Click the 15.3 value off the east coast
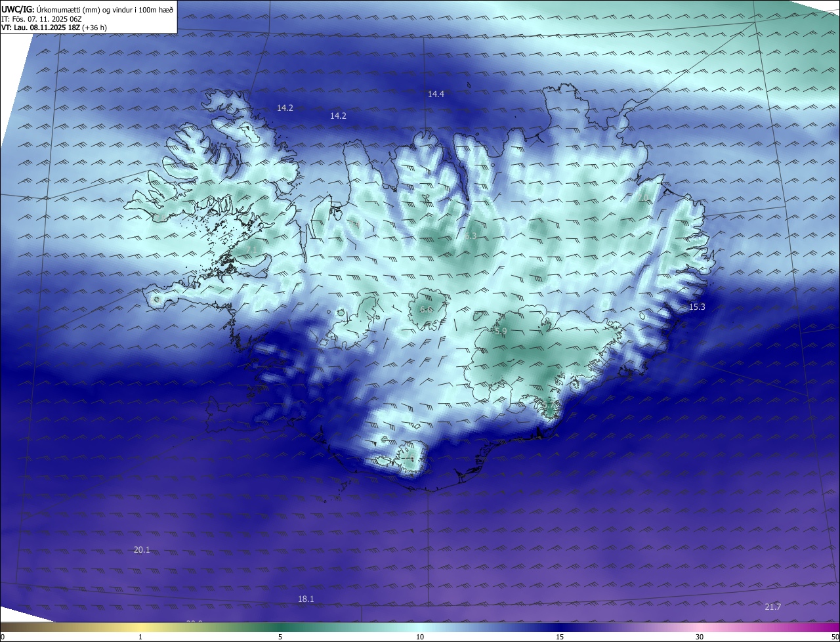Screen dimensions: 840x642 (x=697, y=307)
